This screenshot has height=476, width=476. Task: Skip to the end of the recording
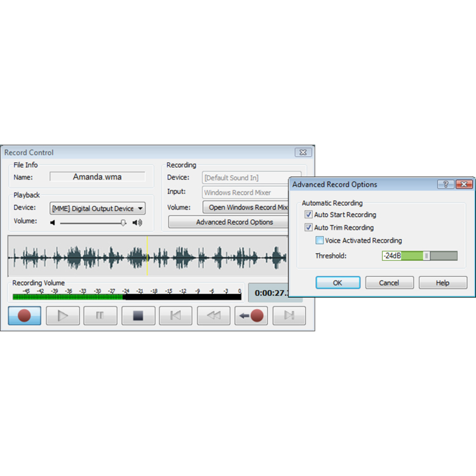[289, 315]
